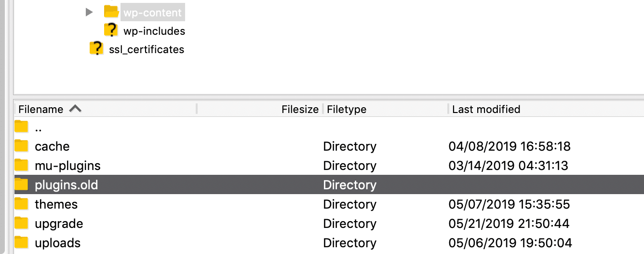Toggle Filename column sort order arrow
Viewport: 644px width, 254px height.
point(75,109)
